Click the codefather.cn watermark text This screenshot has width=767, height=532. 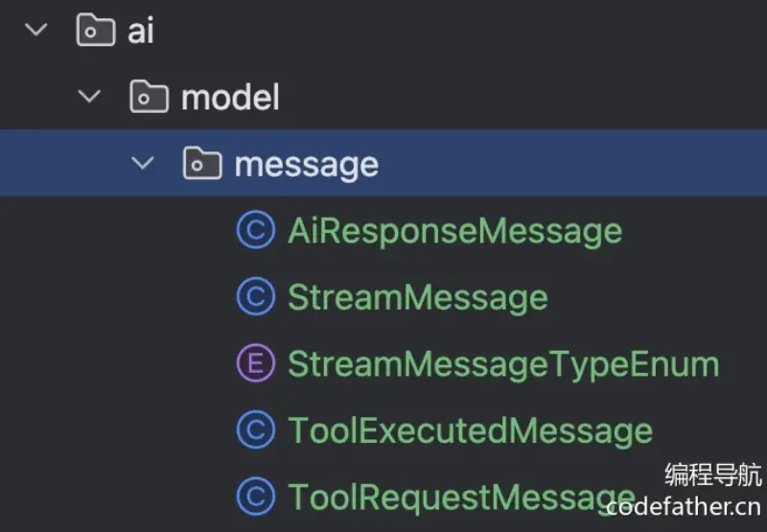point(684,506)
